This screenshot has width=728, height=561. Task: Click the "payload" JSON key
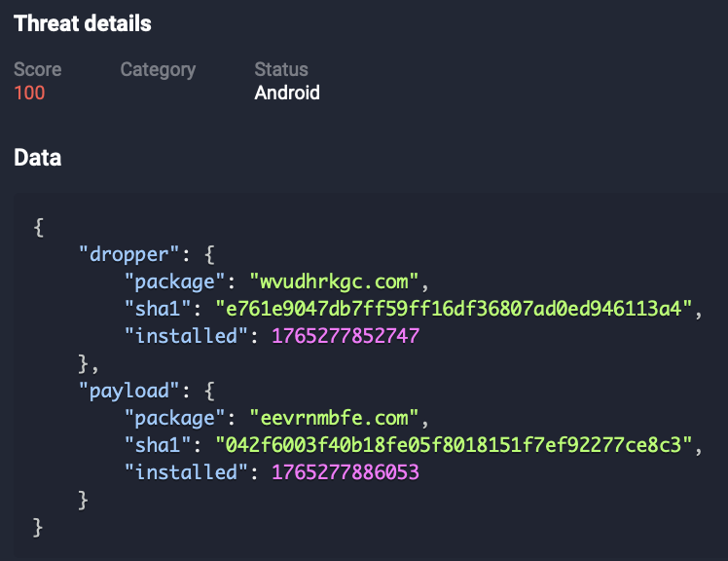[x=129, y=391]
